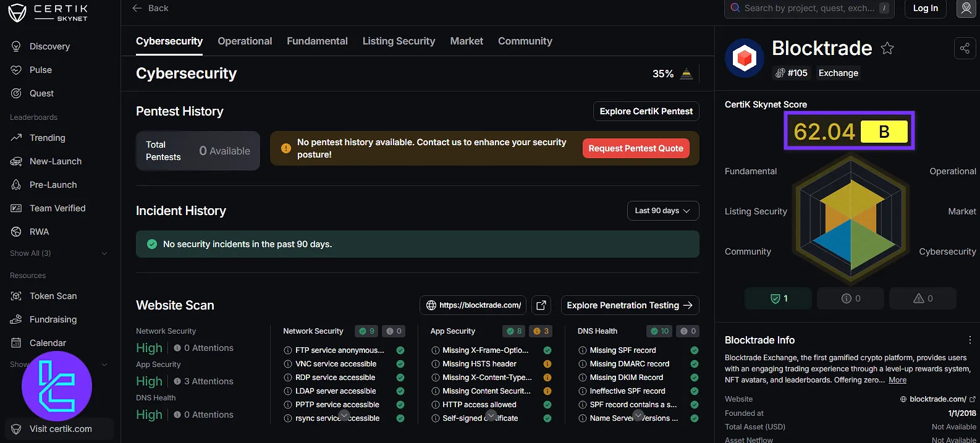Expand Blocktrade description with More
The width and height of the screenshot is (980, 443).
click(897, 380)
